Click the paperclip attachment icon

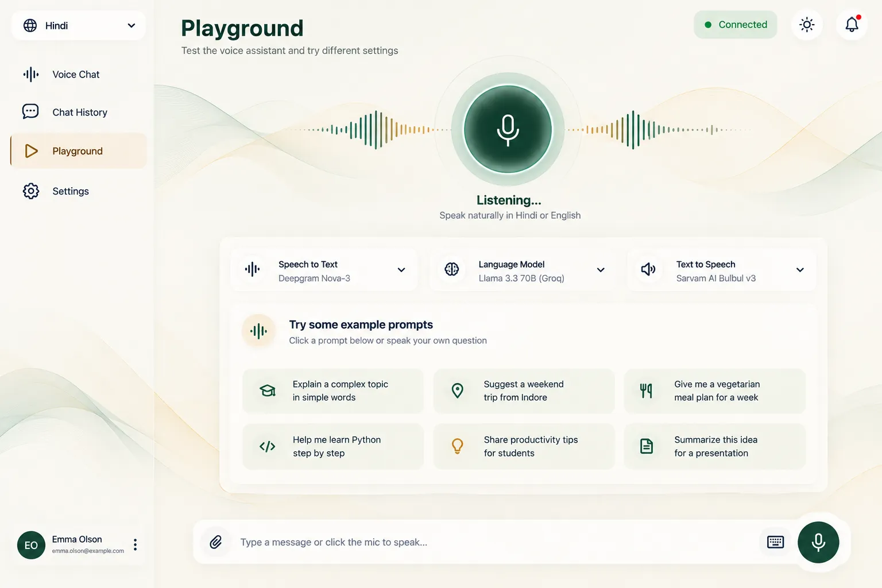coord(216,542)
